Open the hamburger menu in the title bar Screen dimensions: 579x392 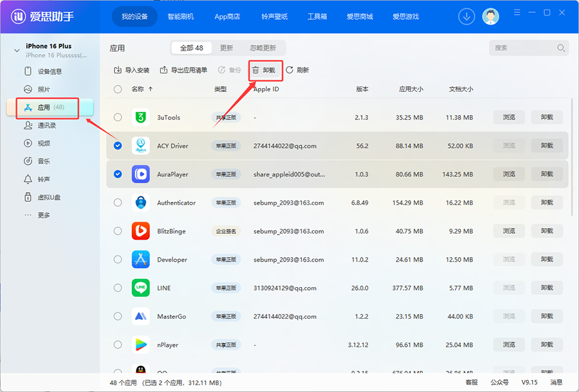[x=517, y=13]
